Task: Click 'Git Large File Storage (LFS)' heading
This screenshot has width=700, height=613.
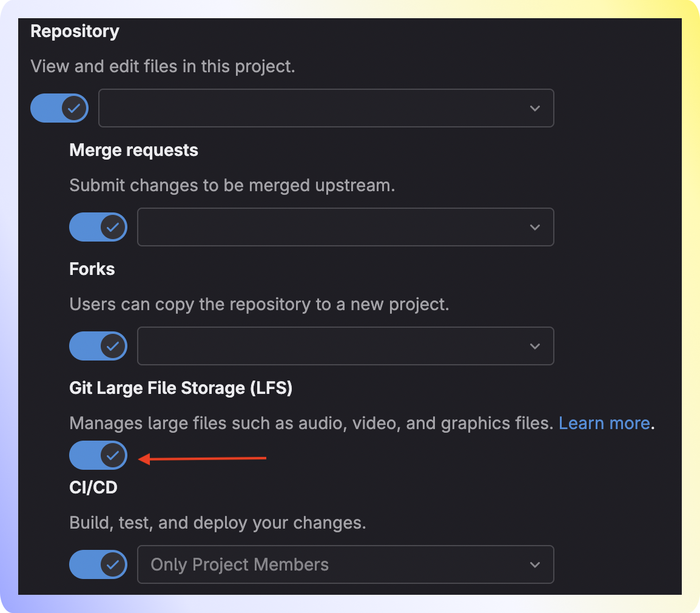Action: click(181, 388)
